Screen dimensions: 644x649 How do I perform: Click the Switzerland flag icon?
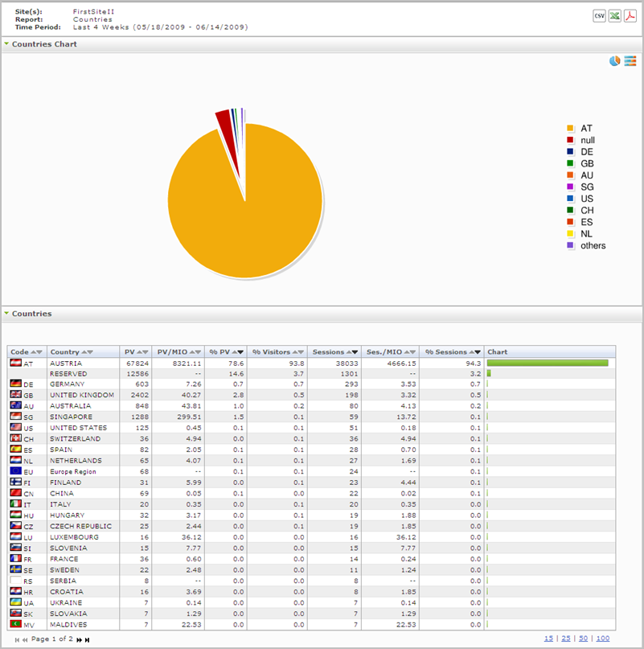point(16,438)
